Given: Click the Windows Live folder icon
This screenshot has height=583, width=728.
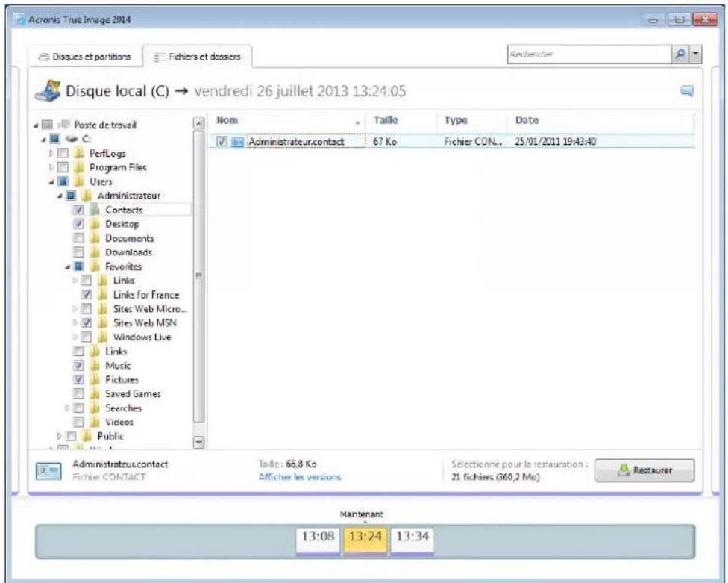Looking at the screenshot, I should [x=103, y=337].
